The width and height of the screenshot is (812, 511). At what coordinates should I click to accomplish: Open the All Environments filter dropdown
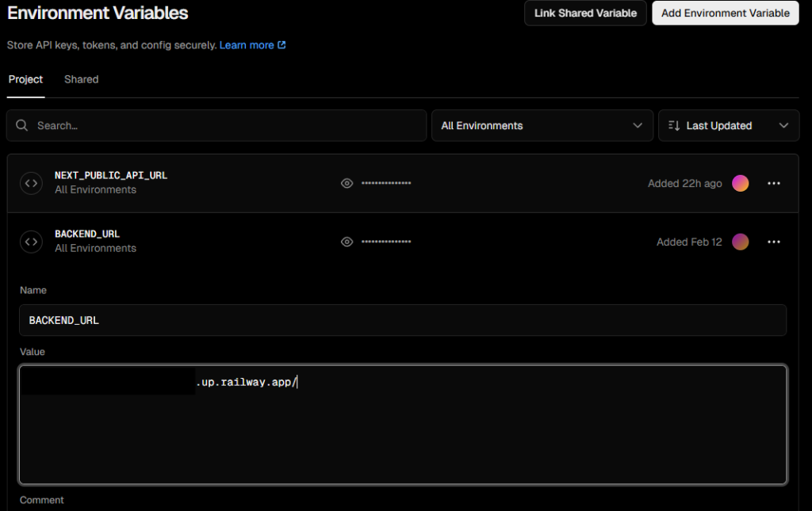[542, 125]
